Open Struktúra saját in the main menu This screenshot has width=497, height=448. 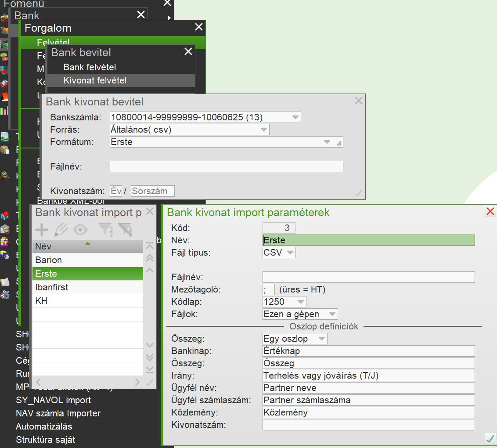point(45,440)
